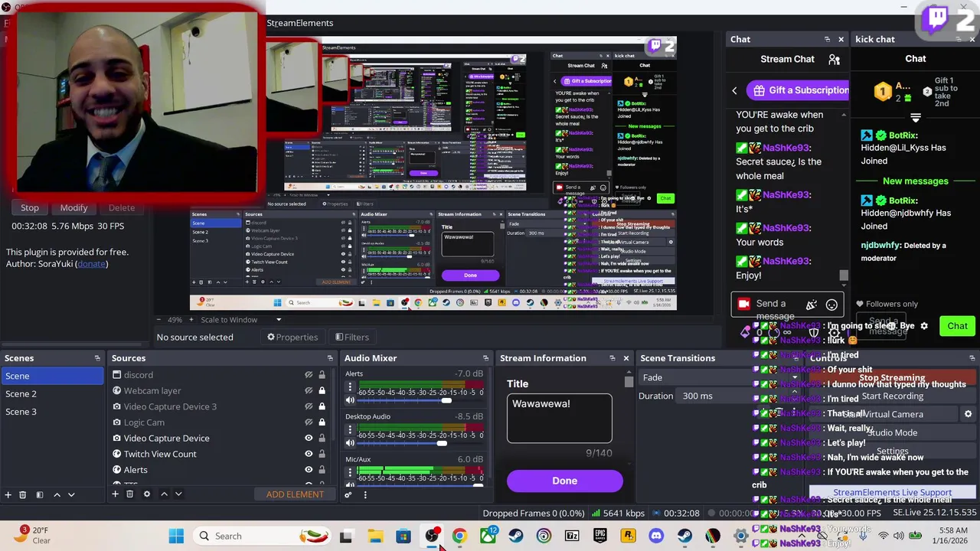Add a new source with the Sources plus icon
The width and height of the screenshot is (980, 551).
coord(115,494)
